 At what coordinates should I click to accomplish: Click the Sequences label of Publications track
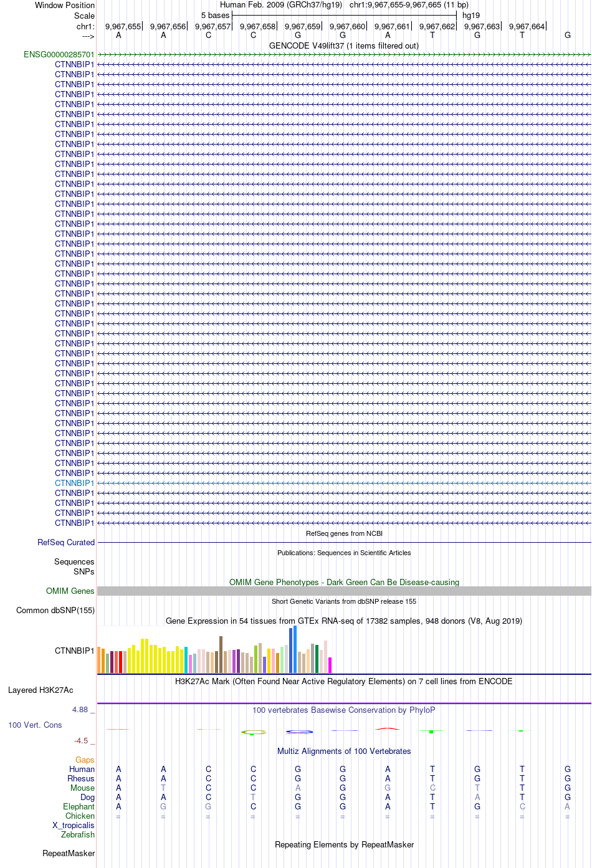click(74, 561)
